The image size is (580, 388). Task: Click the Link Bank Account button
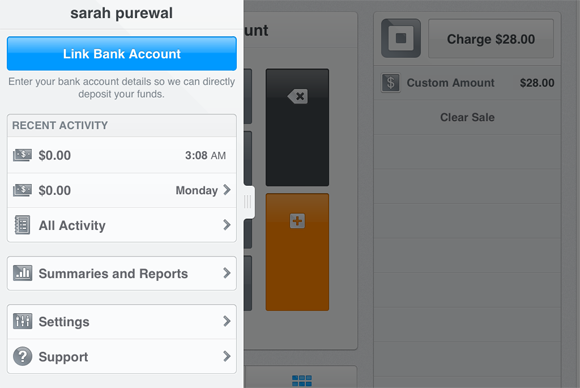coord(122,54)
